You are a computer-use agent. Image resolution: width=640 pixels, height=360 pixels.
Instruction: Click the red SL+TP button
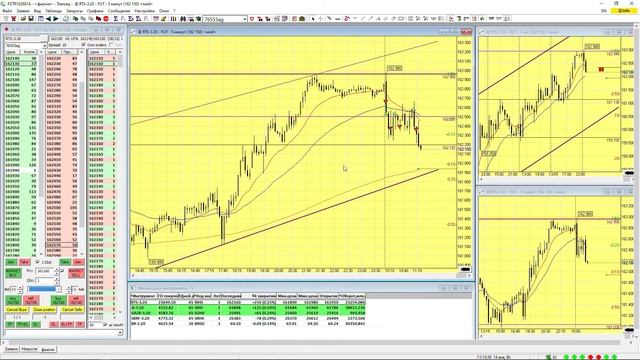pos(67,324)
